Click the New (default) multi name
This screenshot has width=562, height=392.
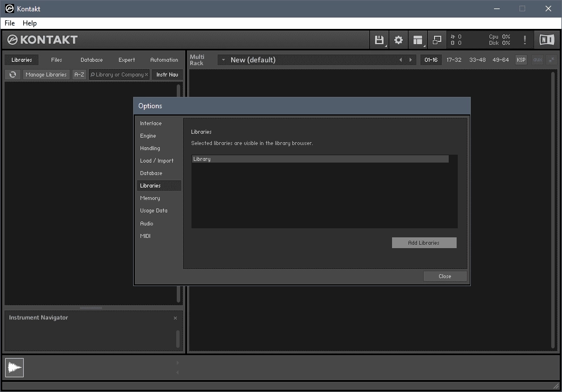coord(253,60)
